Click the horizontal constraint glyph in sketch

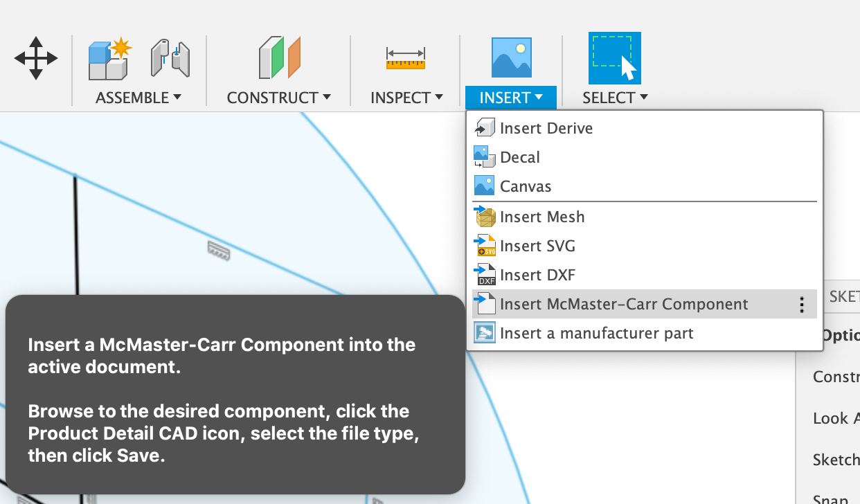click(219, 250)
